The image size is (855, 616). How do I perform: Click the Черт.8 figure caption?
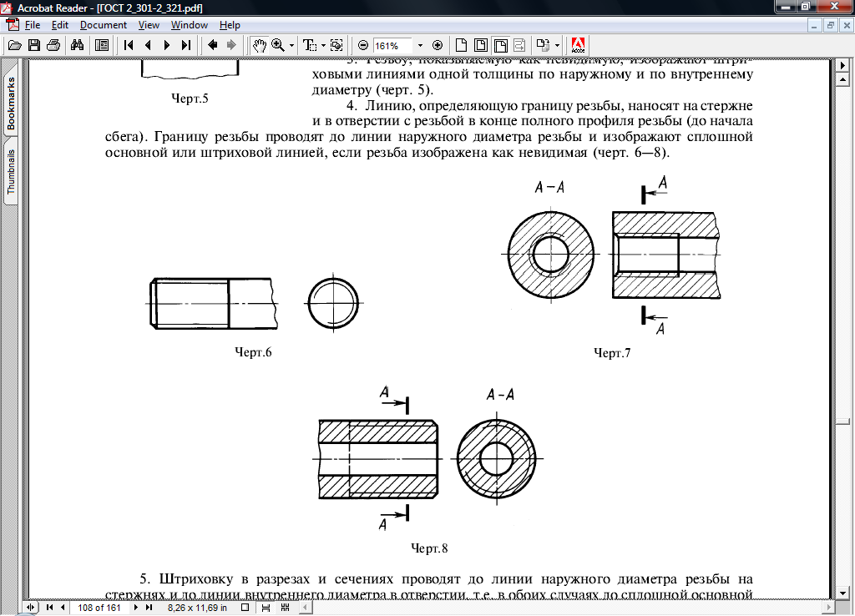click(429, 548)
